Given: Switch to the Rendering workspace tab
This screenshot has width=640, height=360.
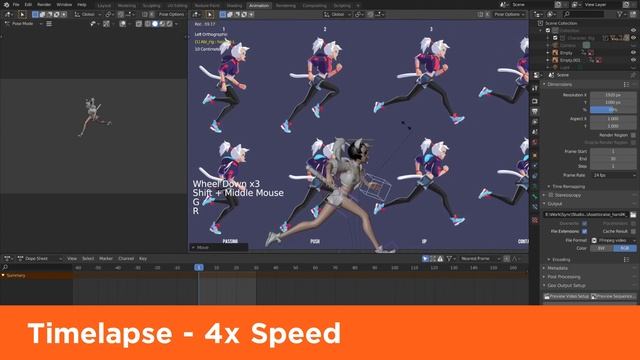Looking at the screenshot, I should (x=285, y=6).
